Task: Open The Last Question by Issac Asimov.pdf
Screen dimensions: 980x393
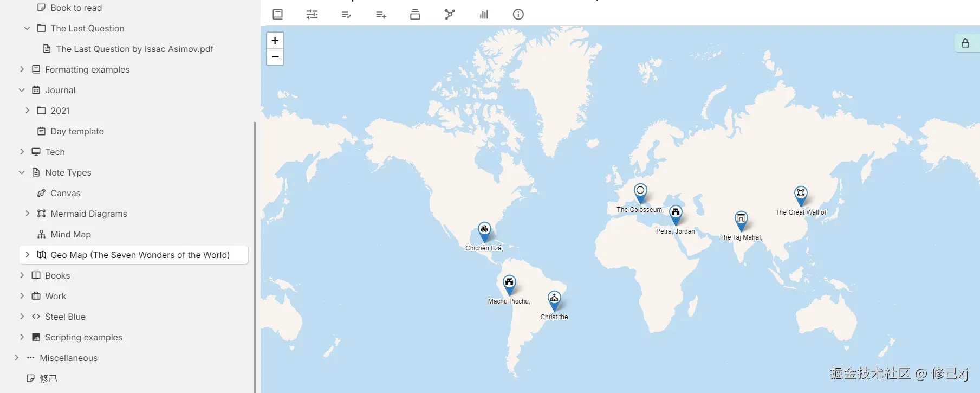Action: 134,49
